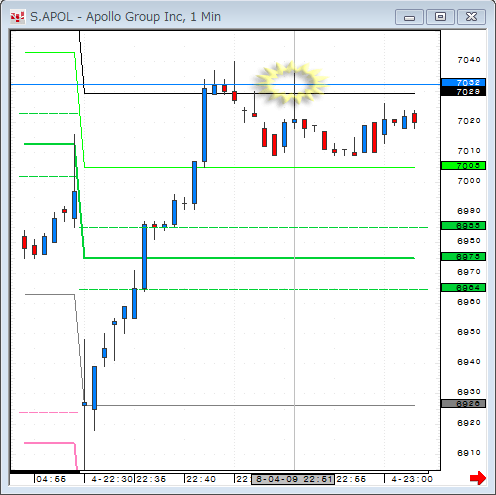
Task: Click the green 6985 price label
Action: click(463, 226)
